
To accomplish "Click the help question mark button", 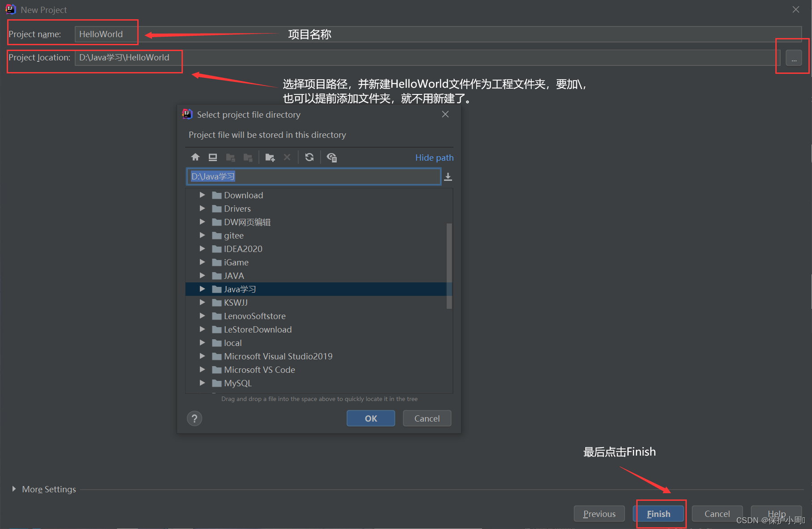I will point(195,418).
